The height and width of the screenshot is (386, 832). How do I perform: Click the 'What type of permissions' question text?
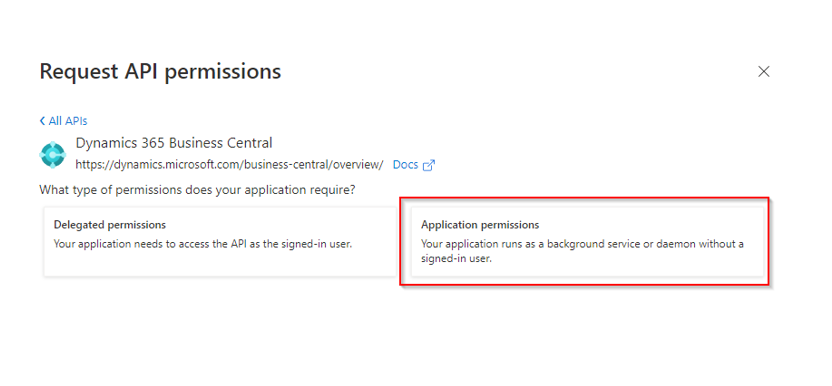197,190
